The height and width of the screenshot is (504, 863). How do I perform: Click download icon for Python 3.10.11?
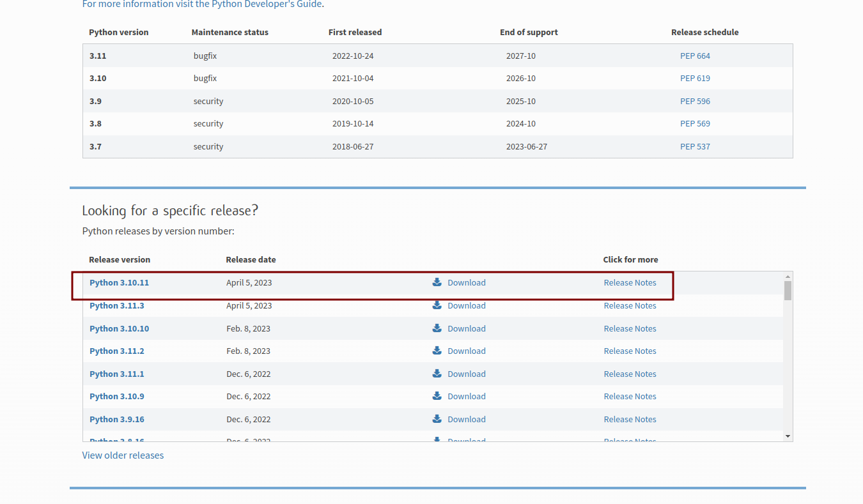pos(437,282)
